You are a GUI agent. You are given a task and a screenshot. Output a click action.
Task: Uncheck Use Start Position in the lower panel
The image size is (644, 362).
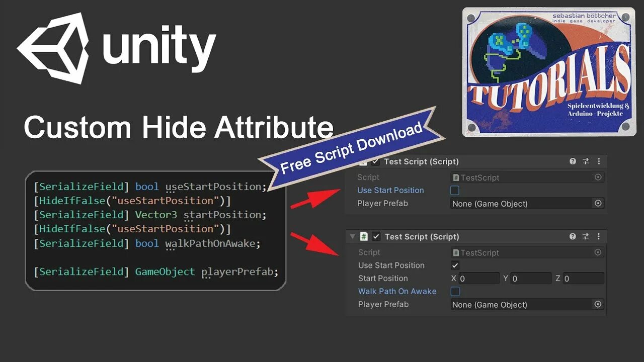click(x=455, y=265)
